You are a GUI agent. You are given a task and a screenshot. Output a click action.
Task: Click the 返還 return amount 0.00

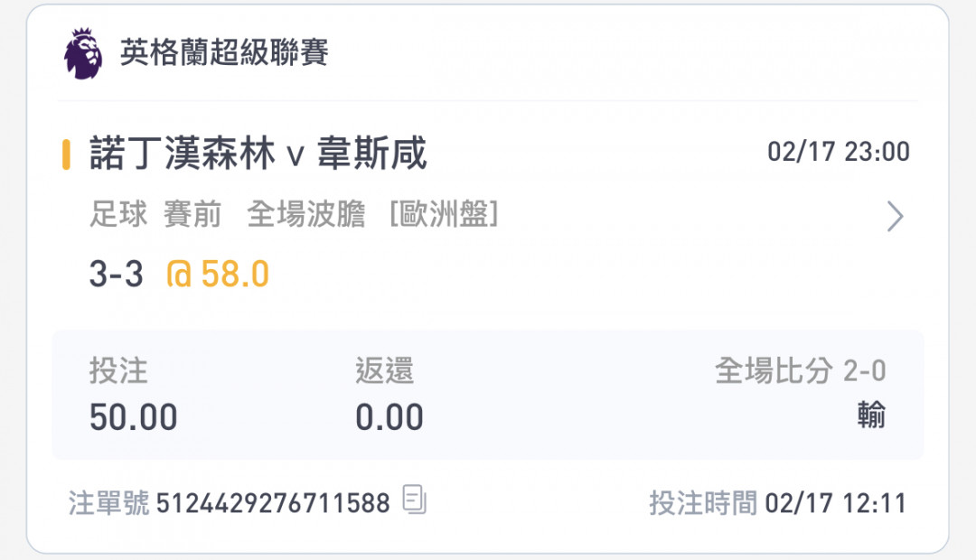click(x=389, y=417)
